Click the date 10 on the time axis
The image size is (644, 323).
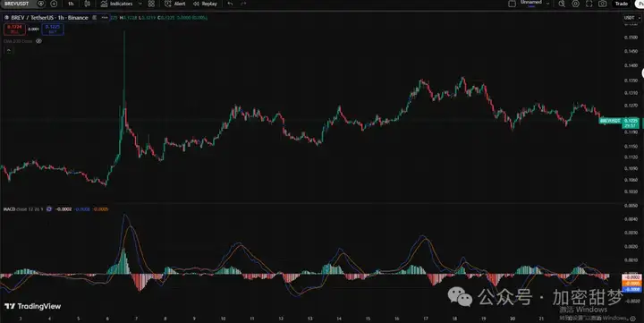click(223, 319)
